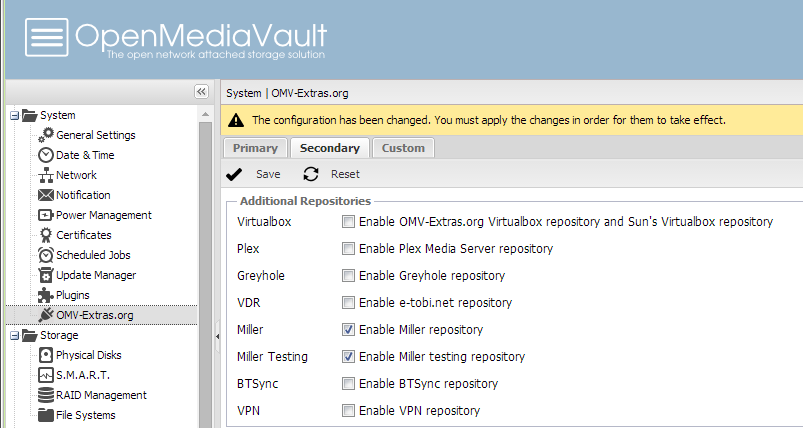Enable the Virtualbox repository checkbox
Image resolution: width=803 pixels, height=428 pixels.
click(348, 222)
